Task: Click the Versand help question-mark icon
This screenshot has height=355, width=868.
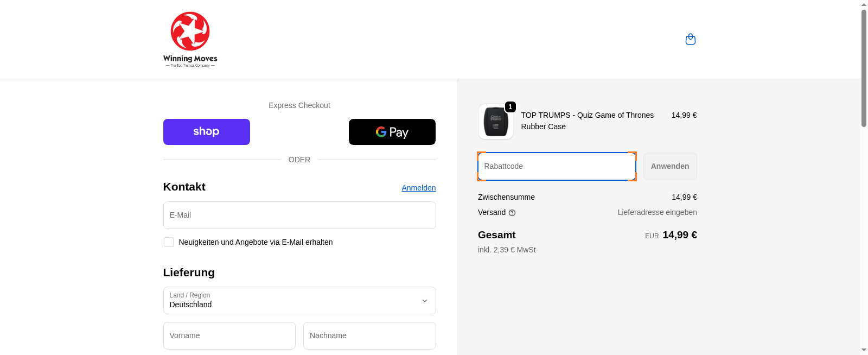Action: click(512, 213)
